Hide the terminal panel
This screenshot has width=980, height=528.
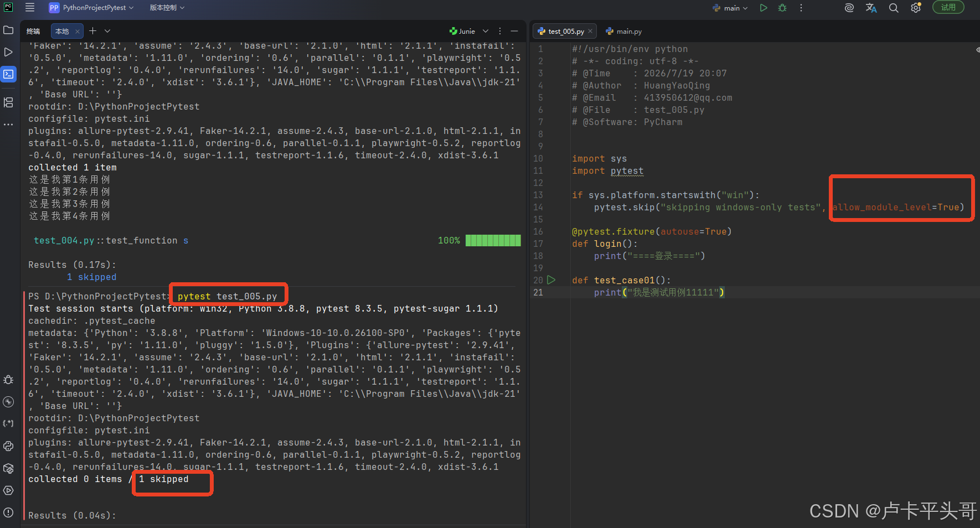click(514, 31)
